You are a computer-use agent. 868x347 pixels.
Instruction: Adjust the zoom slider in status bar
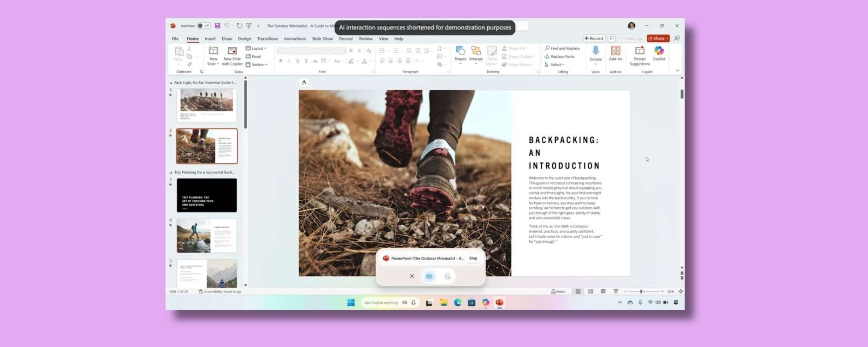coord(641,291)
